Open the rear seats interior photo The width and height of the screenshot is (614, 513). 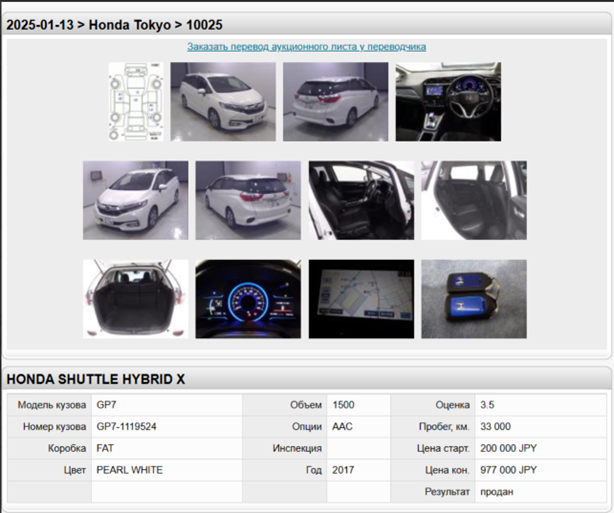474,200
